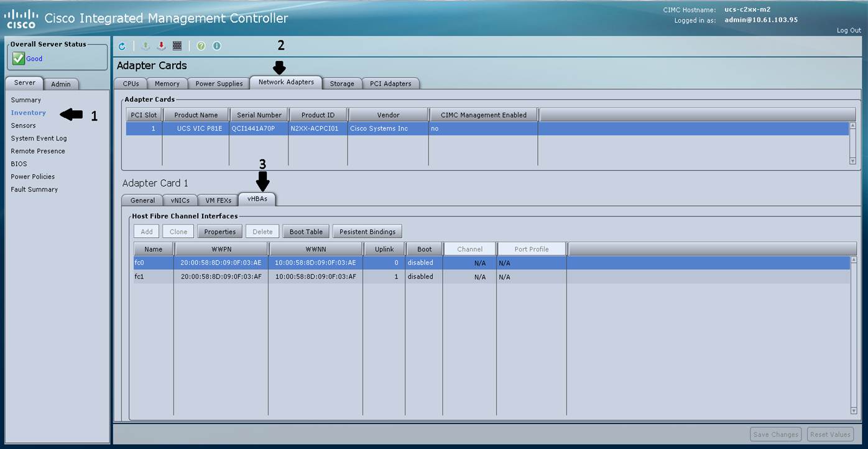Click the Save Changes button
868x449 pixels.
pos(775,435)
